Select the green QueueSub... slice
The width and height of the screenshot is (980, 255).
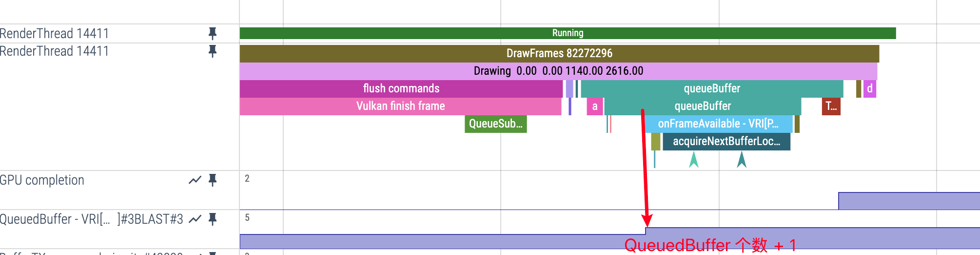[495, 124]
